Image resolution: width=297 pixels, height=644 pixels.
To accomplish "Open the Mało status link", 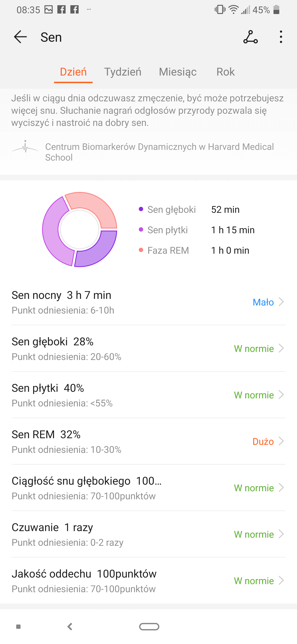I will (263, 302).
